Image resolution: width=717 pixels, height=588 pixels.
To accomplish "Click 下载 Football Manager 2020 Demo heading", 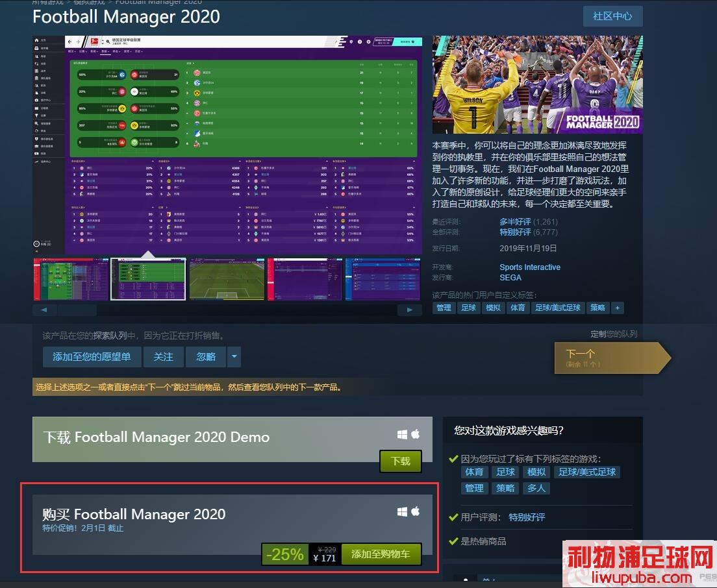I will click(157, 437).
